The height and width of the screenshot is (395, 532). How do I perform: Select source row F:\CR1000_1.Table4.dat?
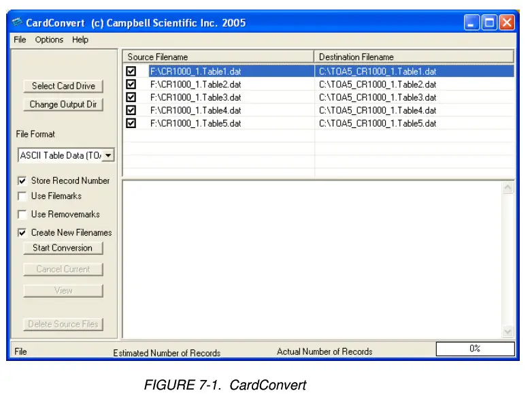click(x=196, y=110)
